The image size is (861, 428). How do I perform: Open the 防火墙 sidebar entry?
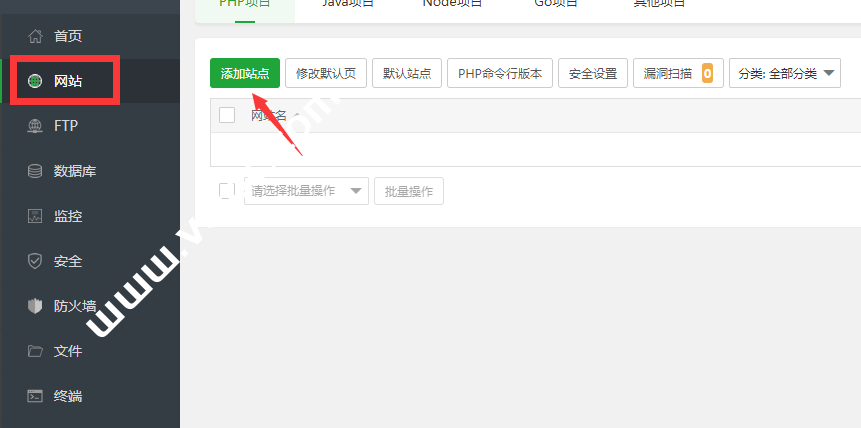[x=90, y=306]
